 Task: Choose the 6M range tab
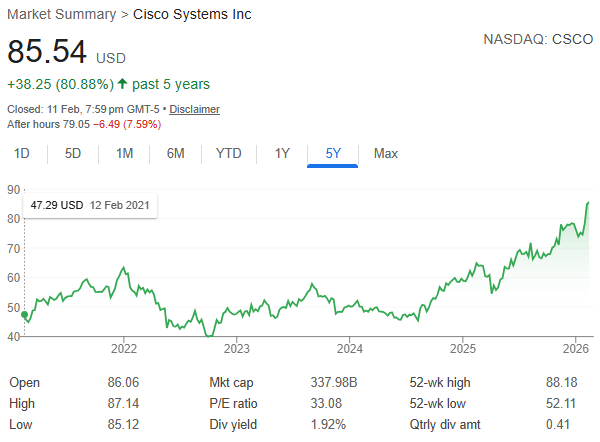point(176,153)
